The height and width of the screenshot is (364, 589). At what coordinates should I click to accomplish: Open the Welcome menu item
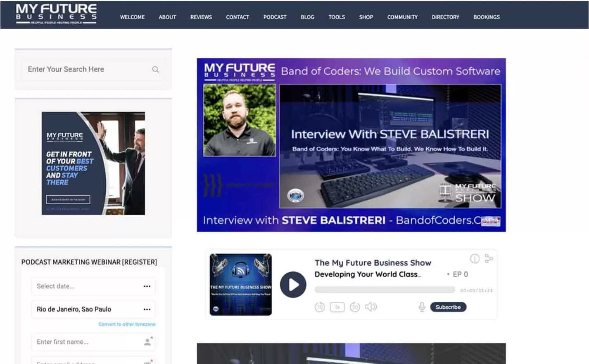coord(132,17)
